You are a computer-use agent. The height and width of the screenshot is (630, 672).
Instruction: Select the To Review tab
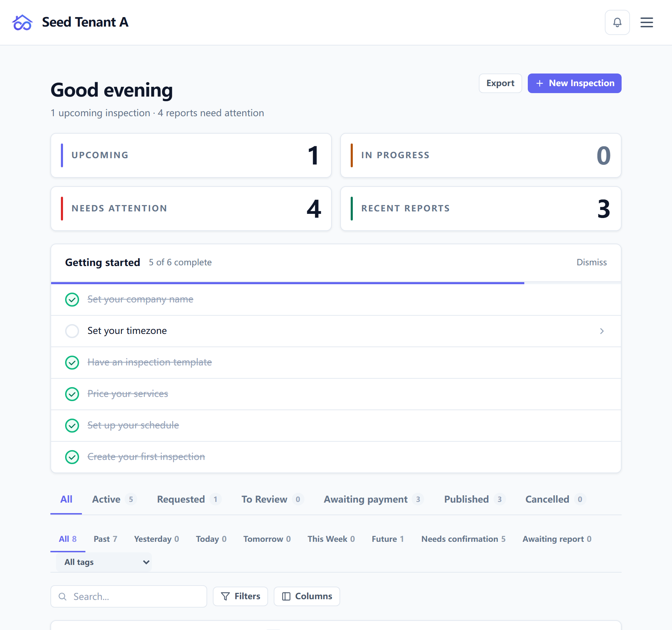(x=272, y=499)
